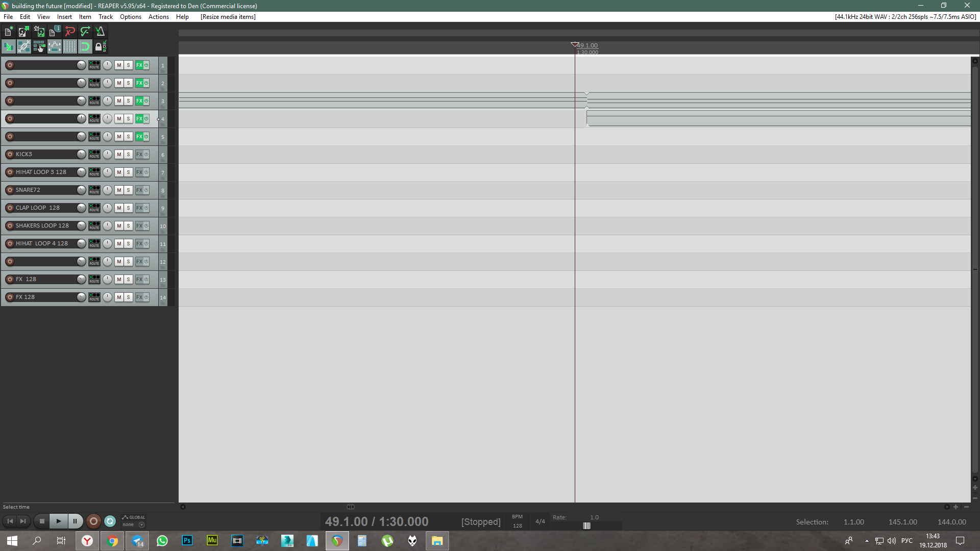Image resolution: width=980 pixels, height=551 pixels.
Task: Click the New Project toolbar icon
Action: 9,32
